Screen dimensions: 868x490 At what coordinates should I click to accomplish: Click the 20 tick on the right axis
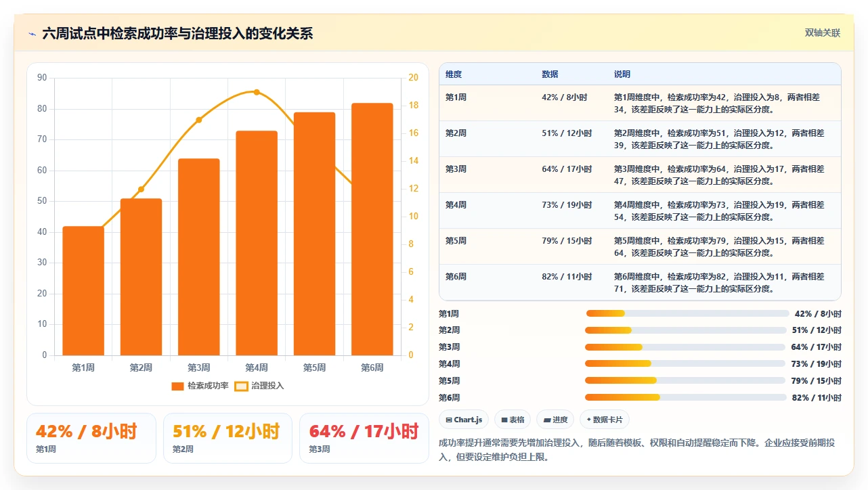click(x=414, y=78)
